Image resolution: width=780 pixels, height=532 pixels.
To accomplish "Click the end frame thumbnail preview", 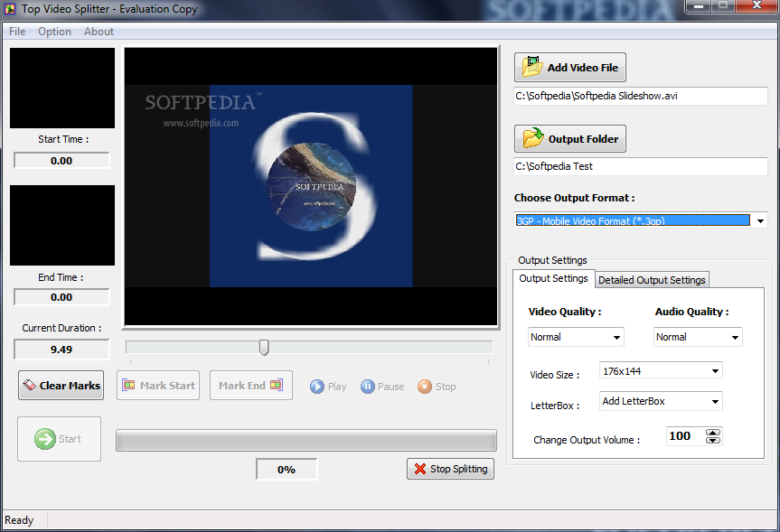I will pos(62,225).
